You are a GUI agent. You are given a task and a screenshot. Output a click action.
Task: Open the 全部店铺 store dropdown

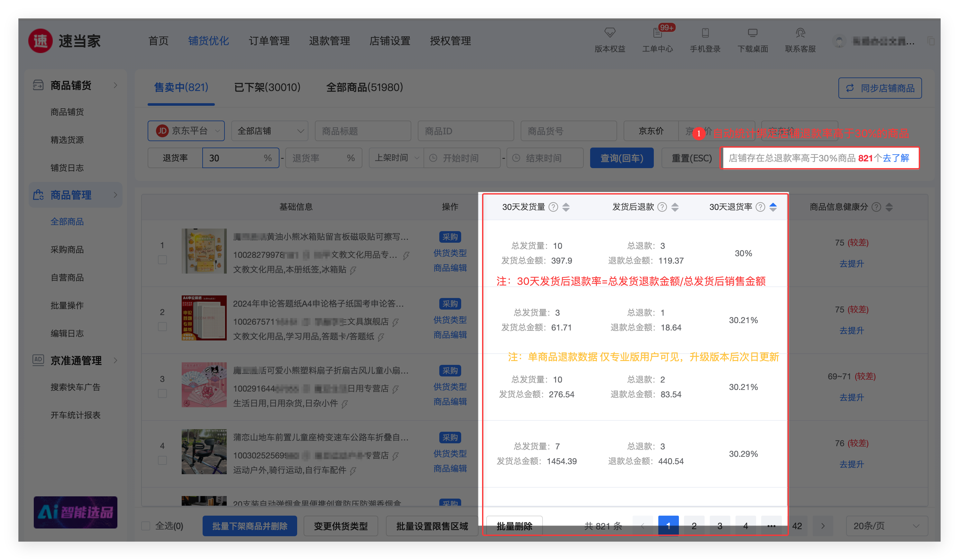[x=270, y=131]
